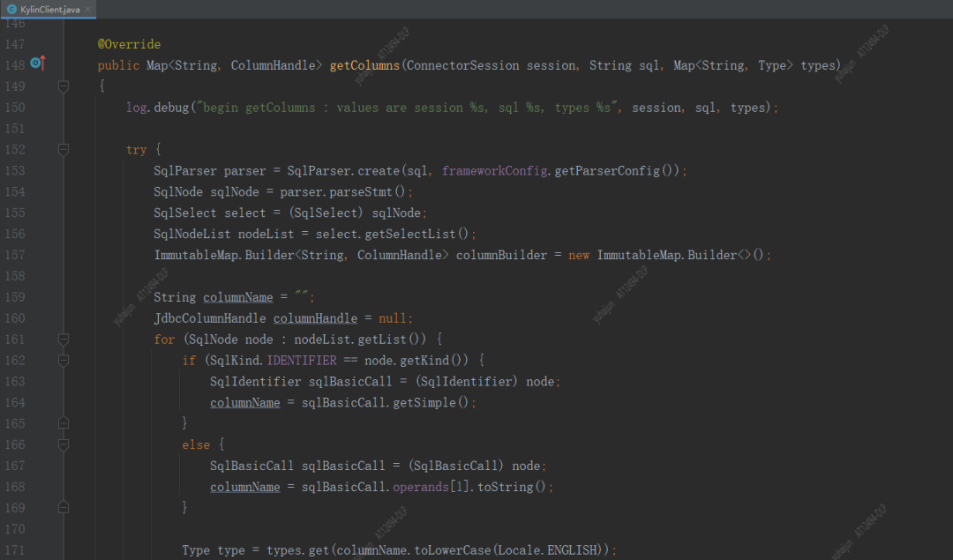Click the fold end marker at line 165
Image resolution: width=953 pixels, height=560 pixels.
tap(64, 424)
